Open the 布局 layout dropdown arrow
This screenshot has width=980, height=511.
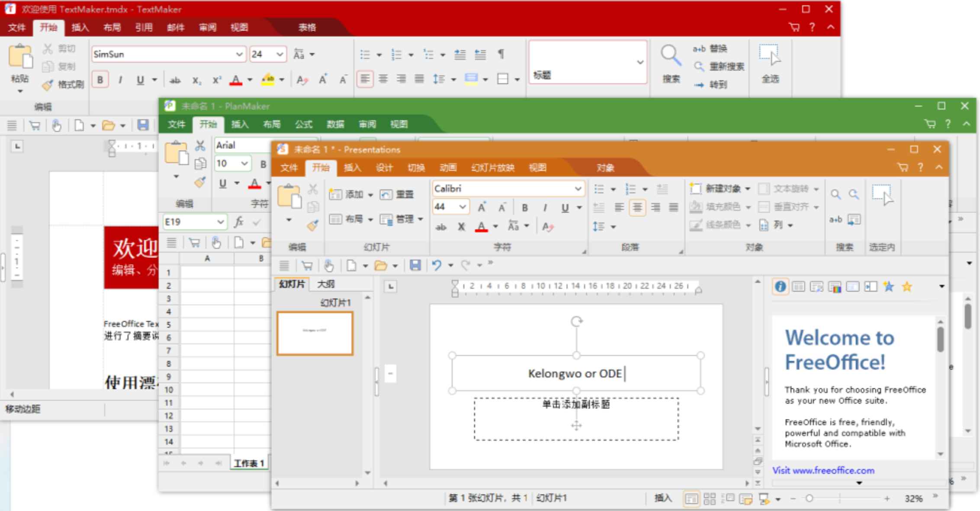pos(370,219)
